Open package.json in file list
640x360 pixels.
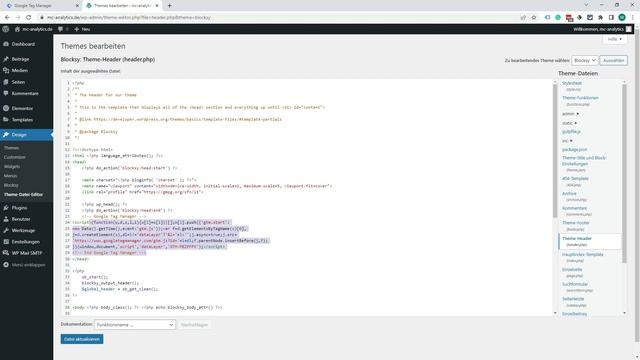574,150
